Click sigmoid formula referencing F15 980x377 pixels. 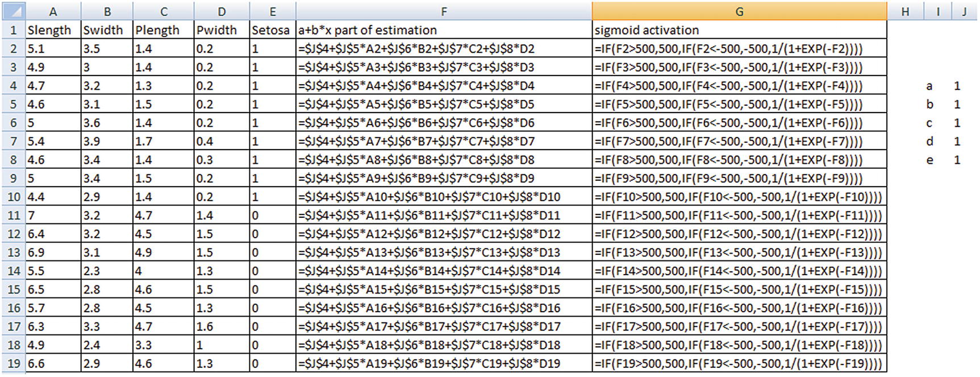point(739,289)
